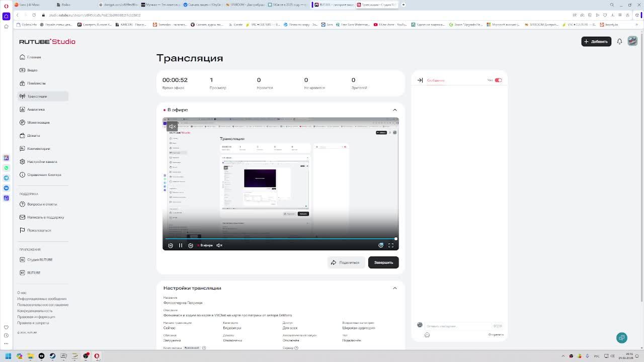Open Аналитика in the sidebar
The height and width of the screenshot is (362, 644).
click(x=43, y=109)
